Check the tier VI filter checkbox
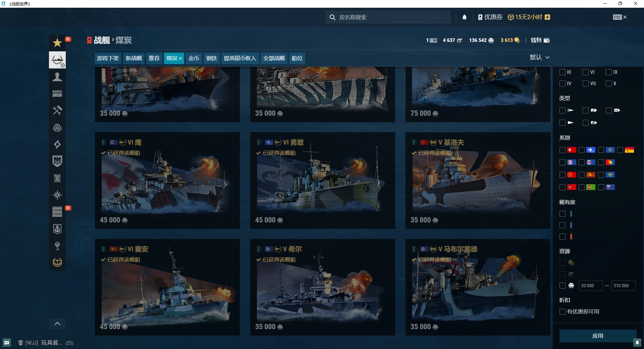 click(x=585, y=72)
